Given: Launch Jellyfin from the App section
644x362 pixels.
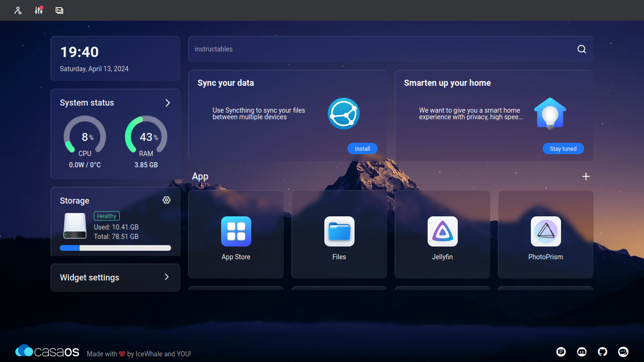Looking at the screenshot, I should click(x=442, y=231).
